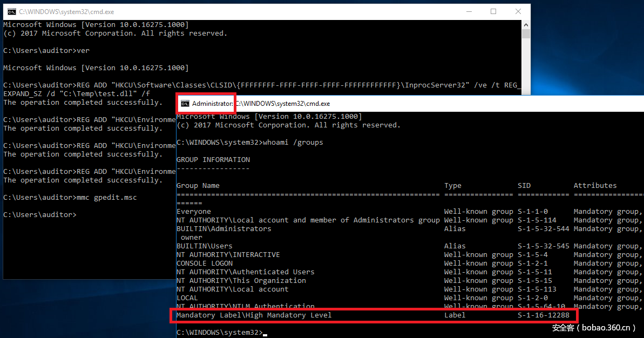Click the scroll-up arrow in the back cmd window
Image resolution: width=644 pixels, height=338 pixels.
526,25
